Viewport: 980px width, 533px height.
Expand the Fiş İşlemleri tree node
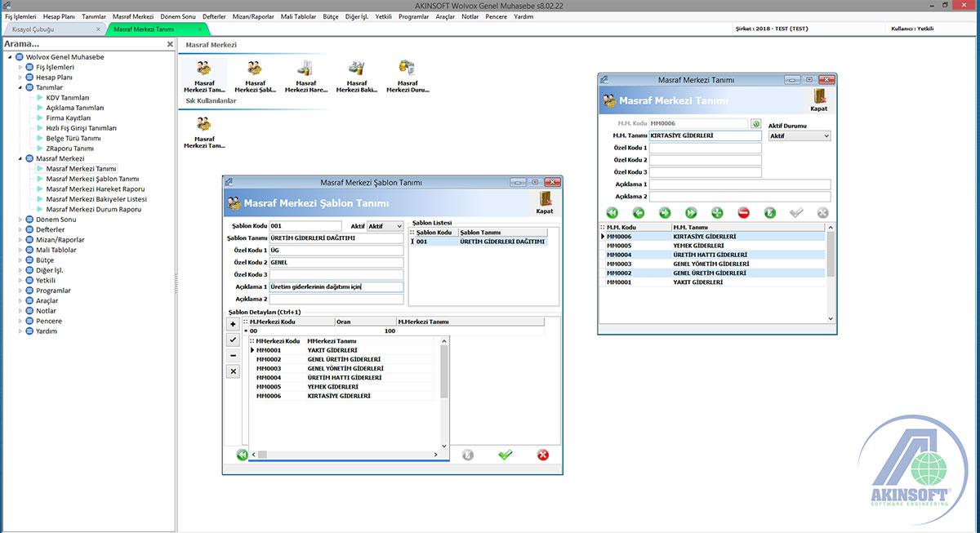(x=20, y=67)
